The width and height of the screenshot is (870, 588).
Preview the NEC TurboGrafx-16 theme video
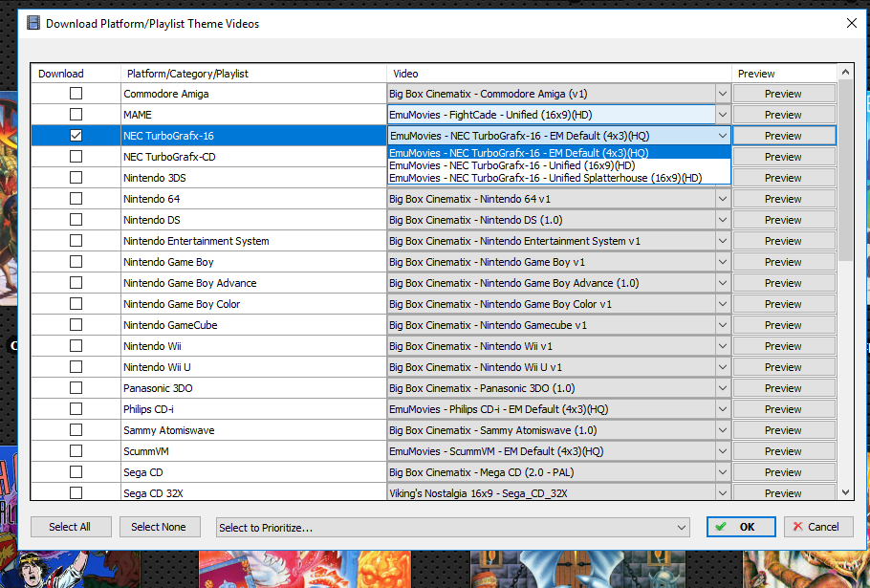click(784, 136)
